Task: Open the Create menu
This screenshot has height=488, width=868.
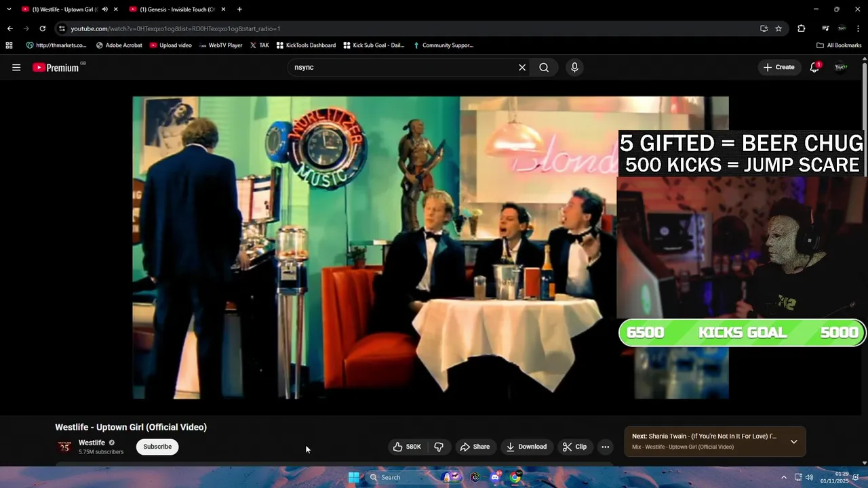Action: coord(778,67)
